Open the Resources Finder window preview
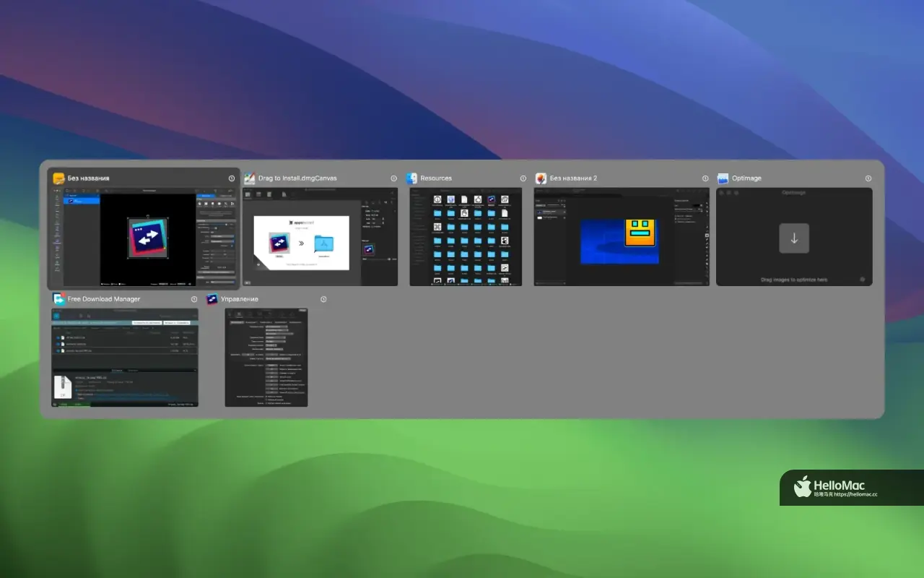 [x=466, y=237]
